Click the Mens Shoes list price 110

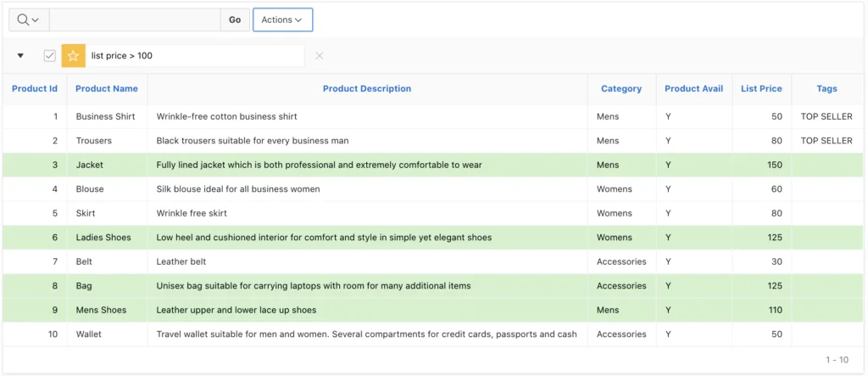click(x=775, y=310)
